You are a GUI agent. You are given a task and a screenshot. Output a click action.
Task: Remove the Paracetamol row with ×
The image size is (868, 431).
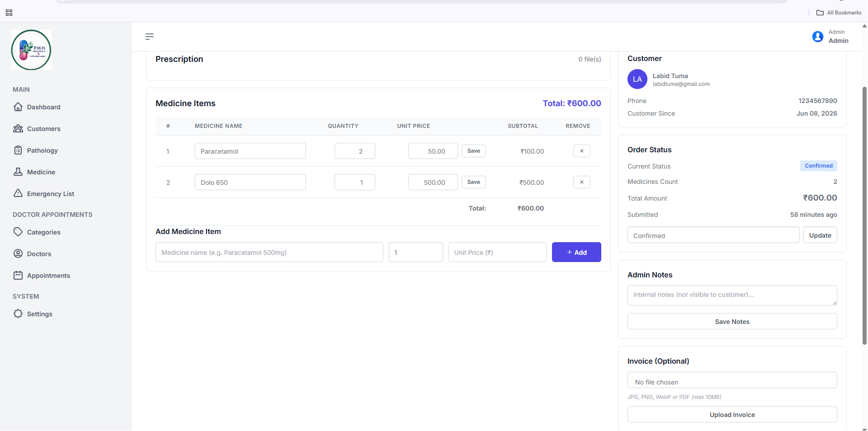click(582, 151)
